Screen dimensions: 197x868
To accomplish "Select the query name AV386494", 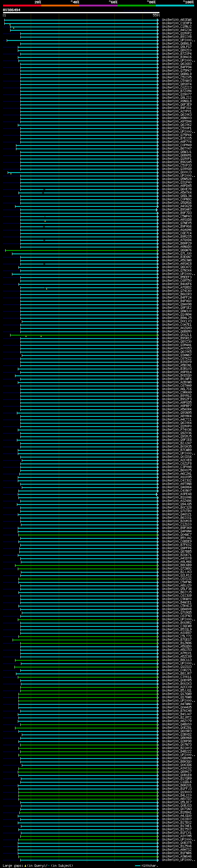I will click(11, 10).
